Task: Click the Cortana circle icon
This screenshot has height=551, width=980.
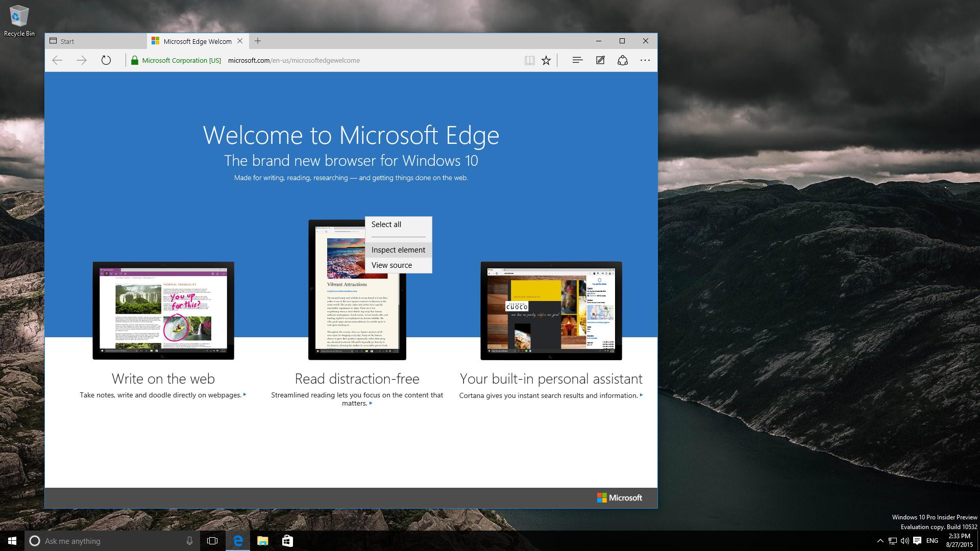Action: pos(34,541)
